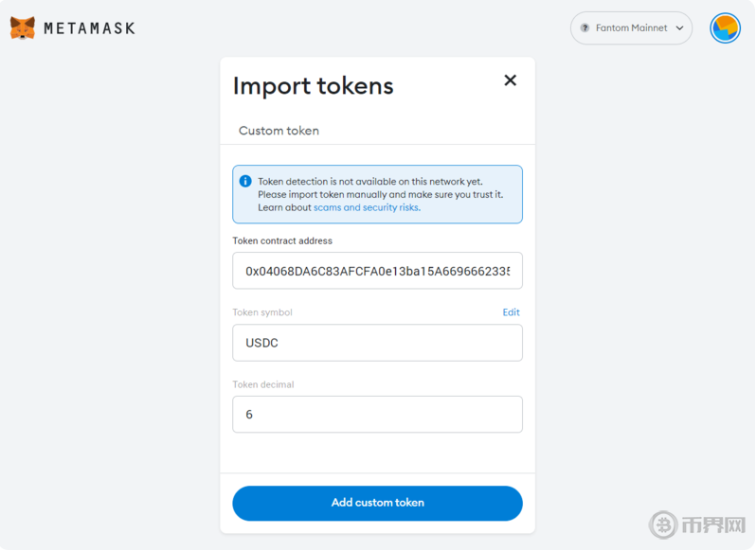756x551 pixels.
Task: Focus the Token decimal input field
Action: tap(377, 415)
